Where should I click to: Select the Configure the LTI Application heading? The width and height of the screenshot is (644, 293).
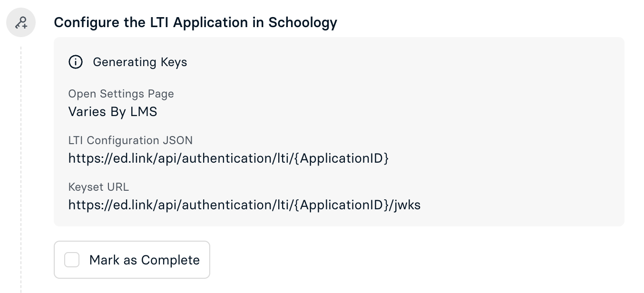point(196,22)
